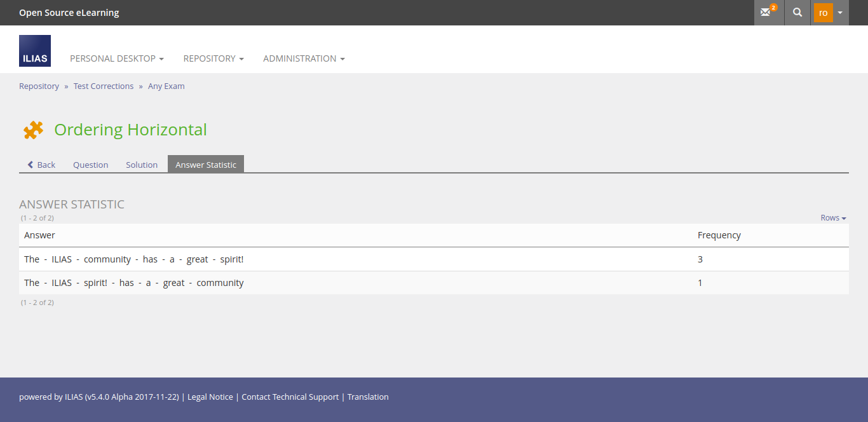Open the Repository dropdown menu
This screenshot has height=422, width=868.
pyautogui.click(x=214, y=58)
